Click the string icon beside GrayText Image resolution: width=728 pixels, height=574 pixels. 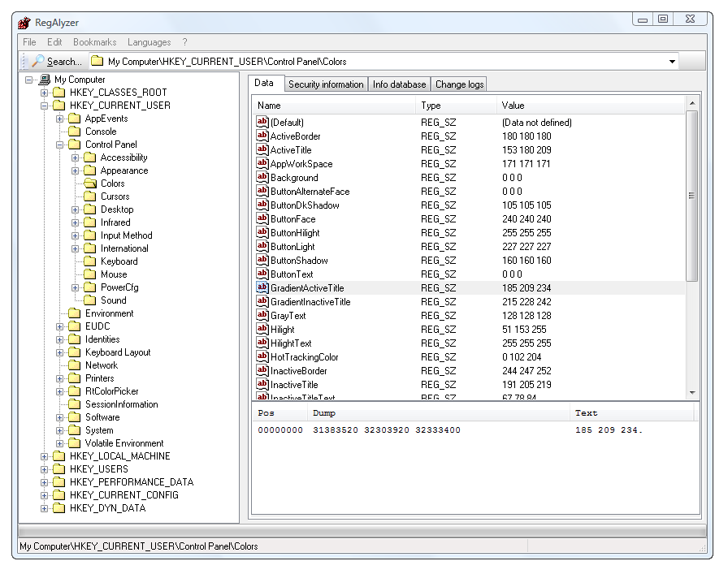[262, 315]
